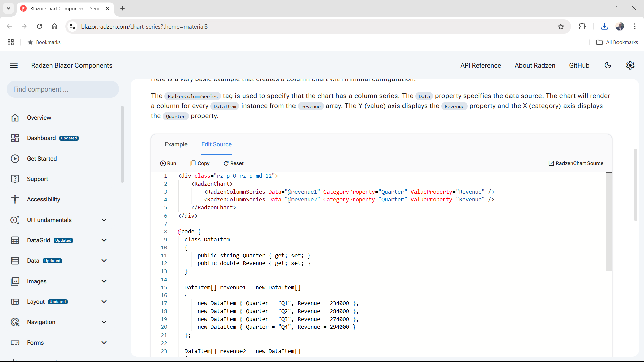
Task: Switch to the Example tab
Action: pos(176,144)
